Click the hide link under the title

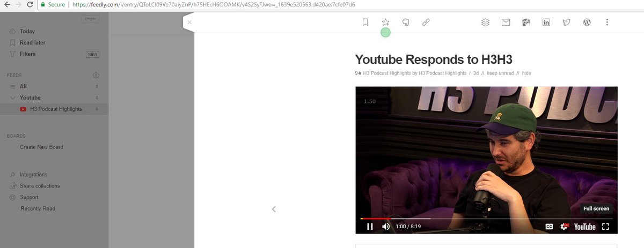(x=526, y=73)
